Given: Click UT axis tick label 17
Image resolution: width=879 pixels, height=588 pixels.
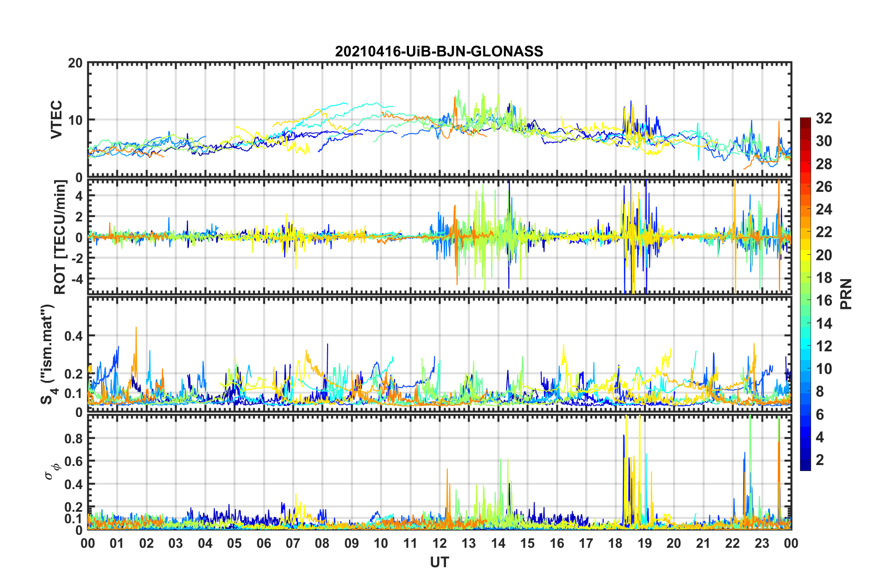Looking at the screenshot, I should pyautogui.click(x=586, y=543).
